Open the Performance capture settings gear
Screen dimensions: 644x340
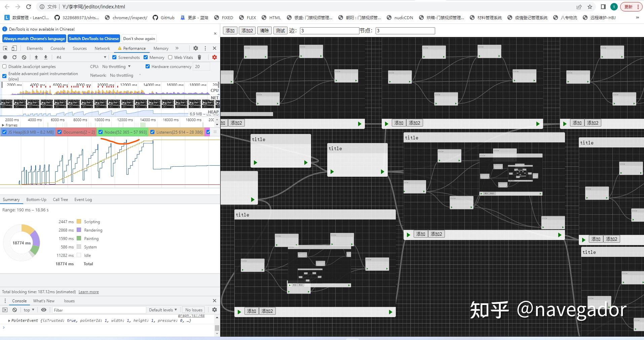click(214, 57)
